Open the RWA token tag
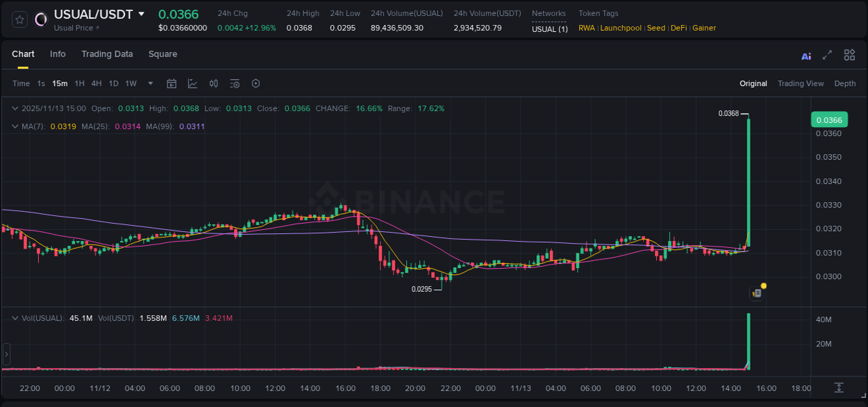 (x=586, y=28)
